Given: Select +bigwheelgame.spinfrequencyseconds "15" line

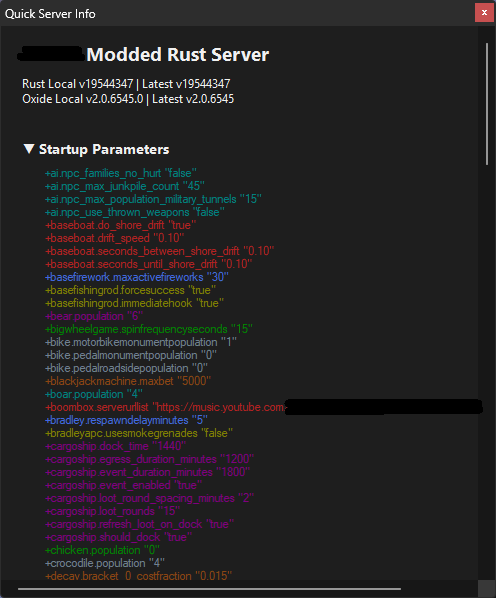Looking at the screenshot, I should tap(149, 329).
